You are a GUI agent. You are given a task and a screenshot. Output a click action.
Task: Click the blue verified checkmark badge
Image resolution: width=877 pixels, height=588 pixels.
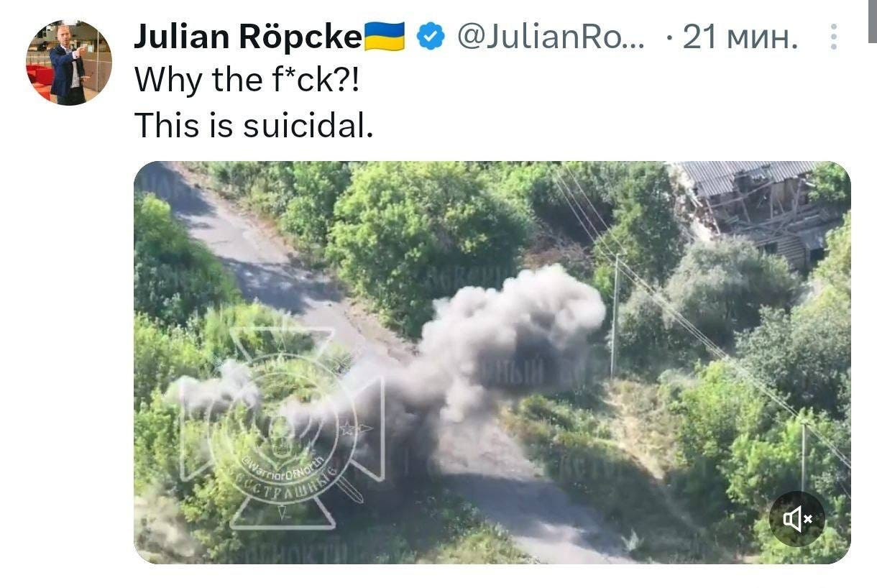click(431, 37)
